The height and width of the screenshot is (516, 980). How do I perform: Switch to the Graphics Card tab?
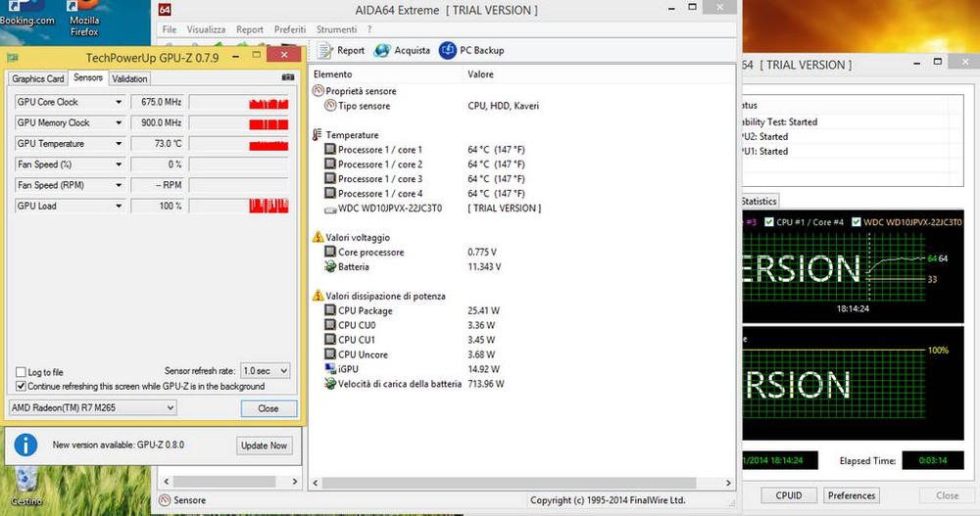pyautogui.click(x=38, y=79)
